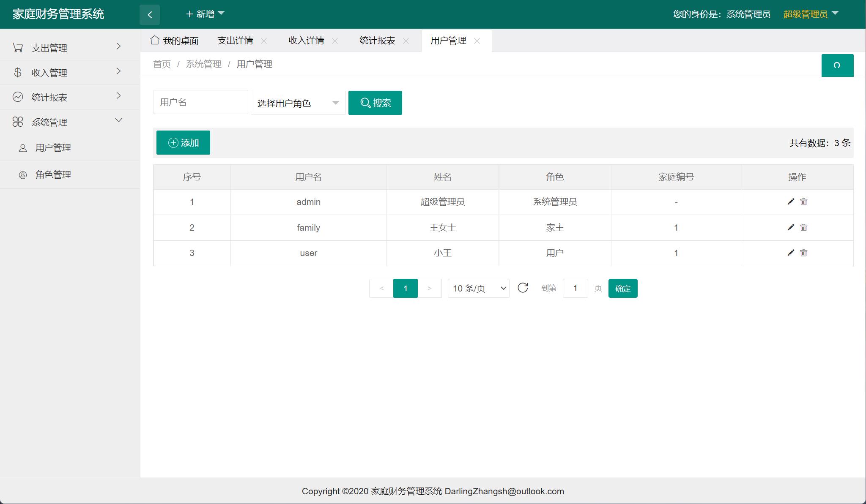Click the search magnifier icon top right

[x=837, y=65]
